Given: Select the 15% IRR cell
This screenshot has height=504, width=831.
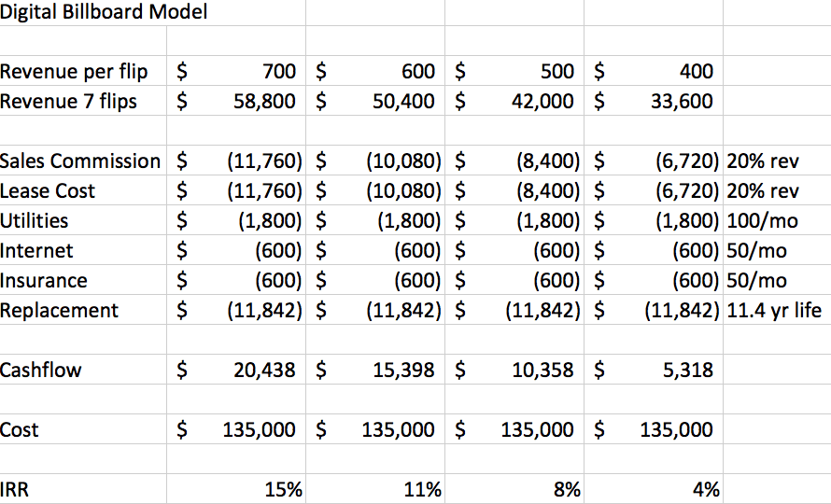Looking at the screenshot, I should pos(236,489).
